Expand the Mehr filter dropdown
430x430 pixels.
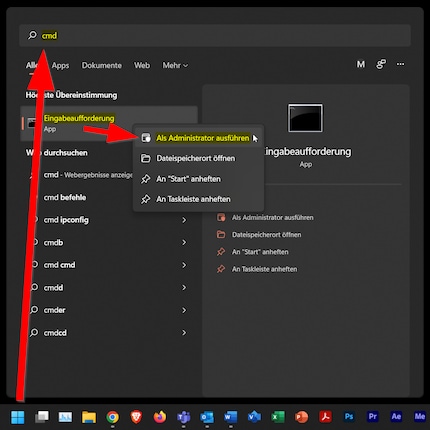[x=175, y=65]
